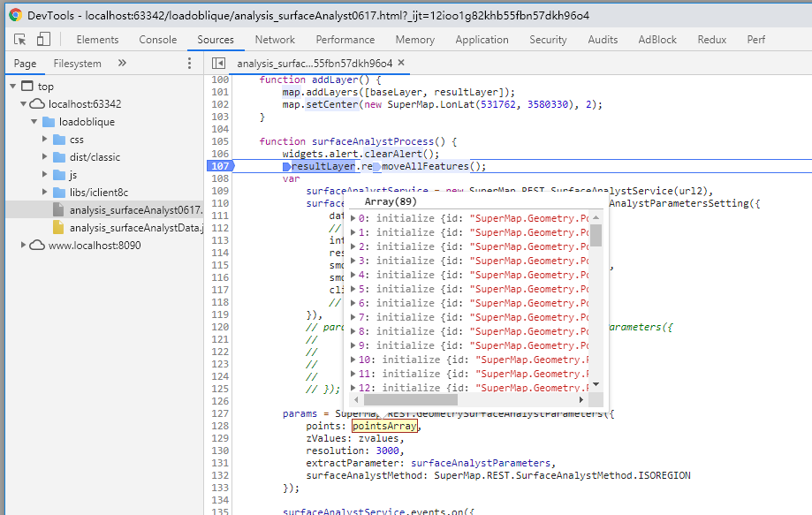
Task: Activate the inspect element picker icon
Action: pyautogui.click(x=20, y=40)
